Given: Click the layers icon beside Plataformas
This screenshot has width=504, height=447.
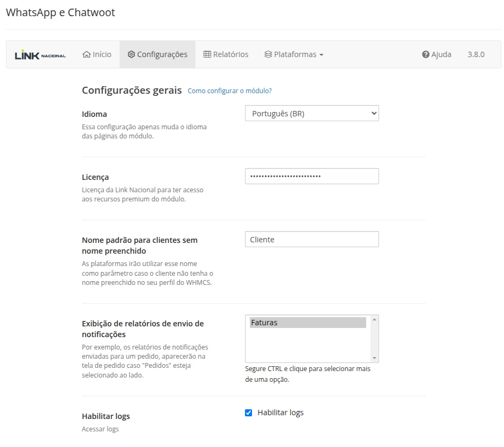Looking at the screenshot, I should point(268,54).
